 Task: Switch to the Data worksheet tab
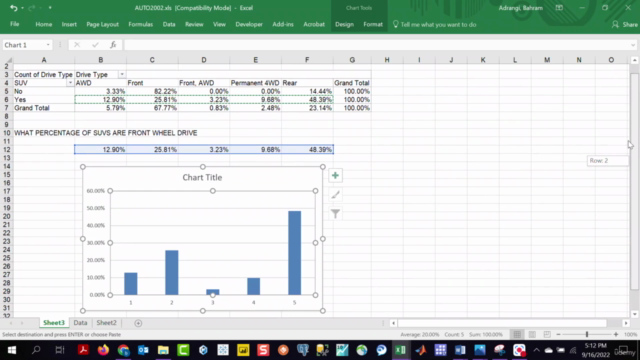coord(80,323)
